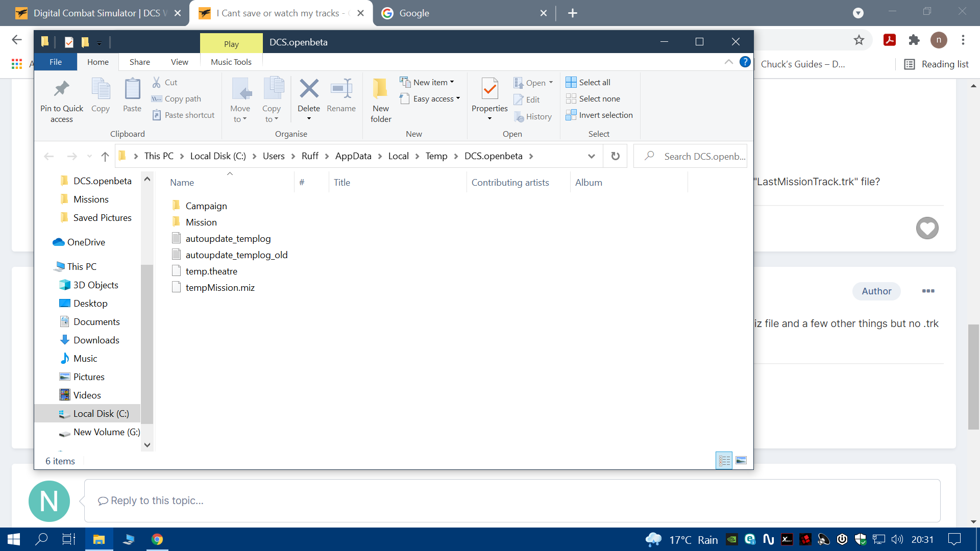Click Select all in ribbon
Viewport: 980px width, 551px height.
click(x=588, y=82)
